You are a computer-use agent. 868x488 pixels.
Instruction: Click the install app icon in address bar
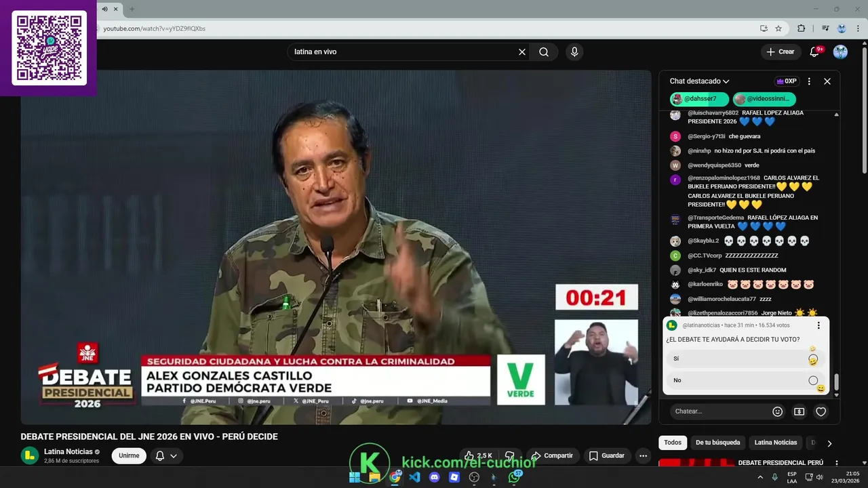click(764, 28)
